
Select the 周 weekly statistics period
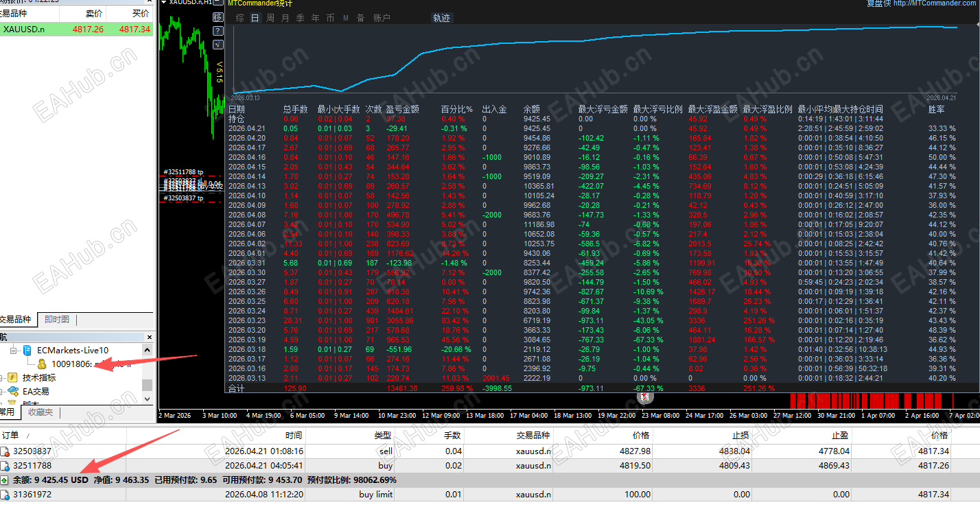coord(270,19)
